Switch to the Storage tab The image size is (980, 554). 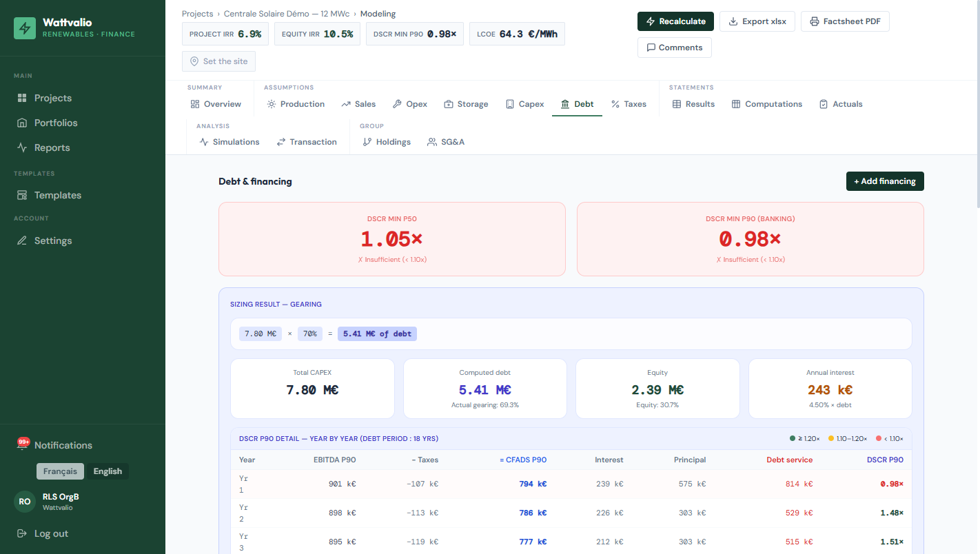click(x=466, y=104)
